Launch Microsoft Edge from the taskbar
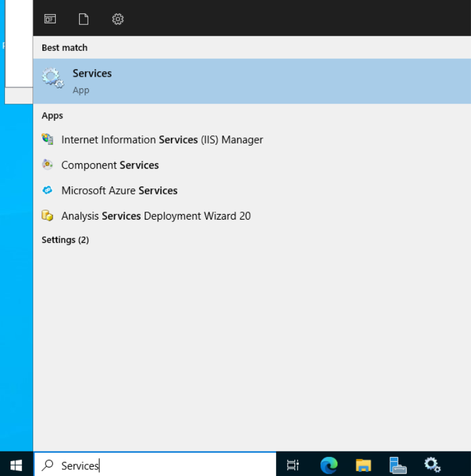The width and height of the screenshot is (471, 476). 329,465
